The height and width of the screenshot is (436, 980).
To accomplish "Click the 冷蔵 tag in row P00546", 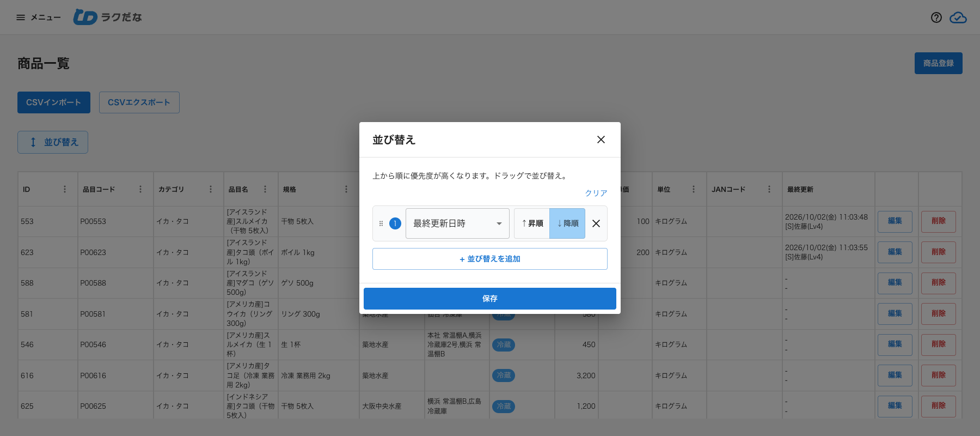I will tap(504, 345).
